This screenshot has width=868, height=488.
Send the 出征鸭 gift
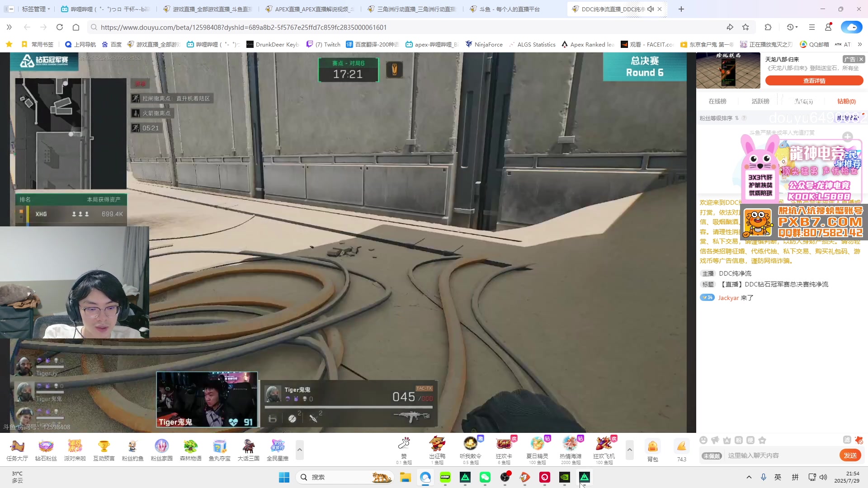(x=437, y=450)
